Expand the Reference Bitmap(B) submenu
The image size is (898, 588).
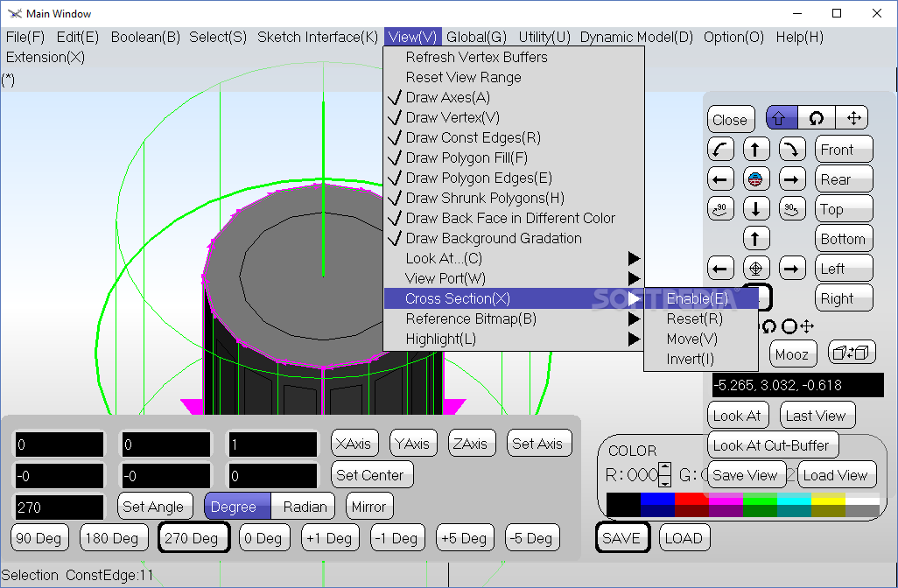tap(514, 318)
